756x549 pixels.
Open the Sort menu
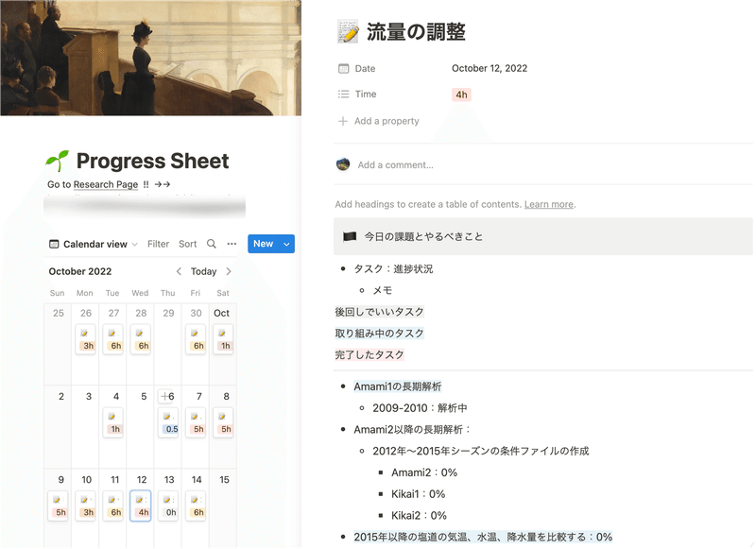point(188,244)
